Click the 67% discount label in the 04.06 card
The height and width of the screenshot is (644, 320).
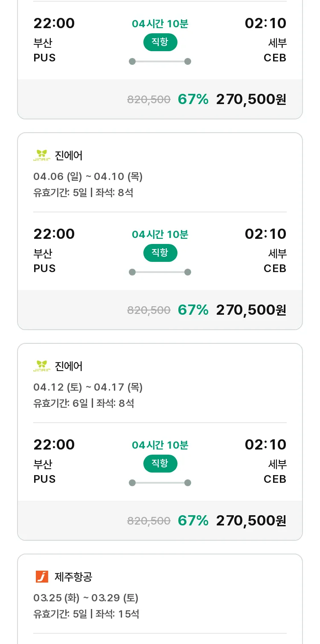click(x=193, y=310)
